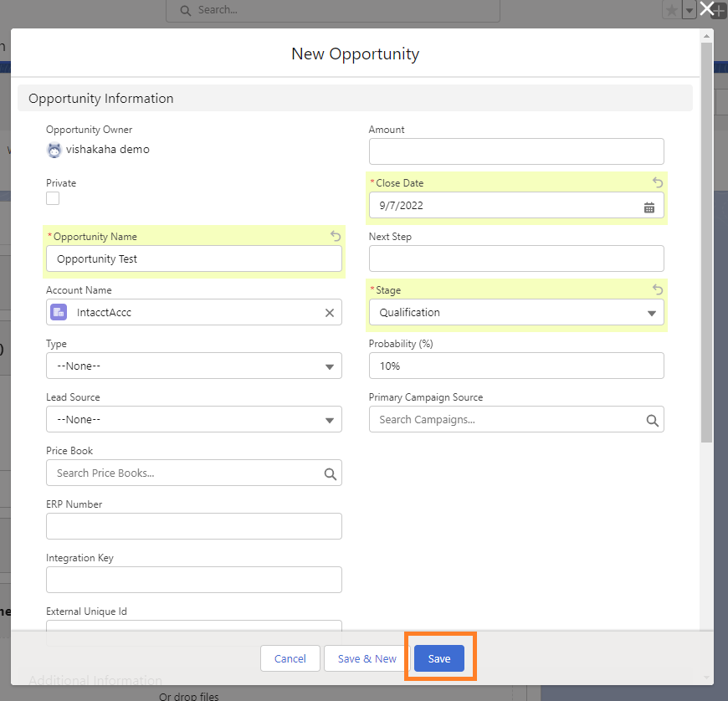
Task: Click the global search magnifier icon
Action: pos(185,11)
